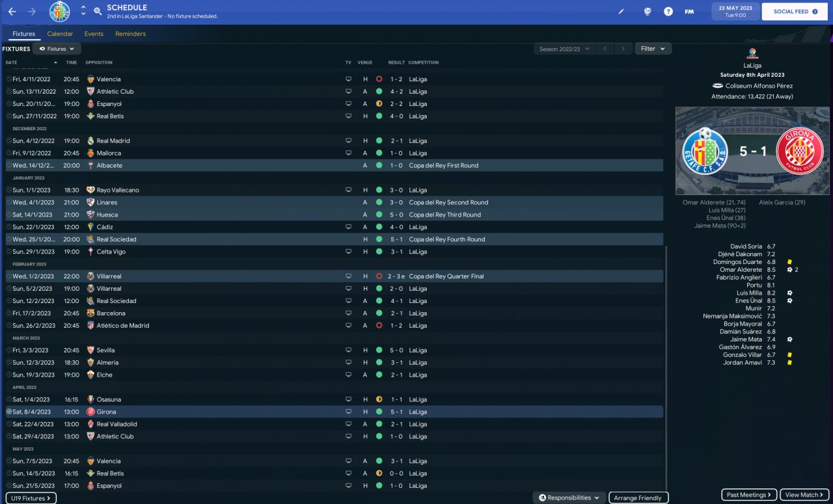Click the Sevilla club badge

[x=90, y=351]
